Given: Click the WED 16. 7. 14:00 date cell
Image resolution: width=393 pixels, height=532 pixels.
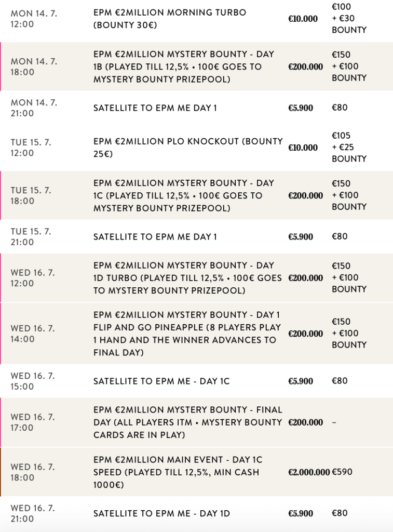Looking at the screenshot, I should click(33, 334).
